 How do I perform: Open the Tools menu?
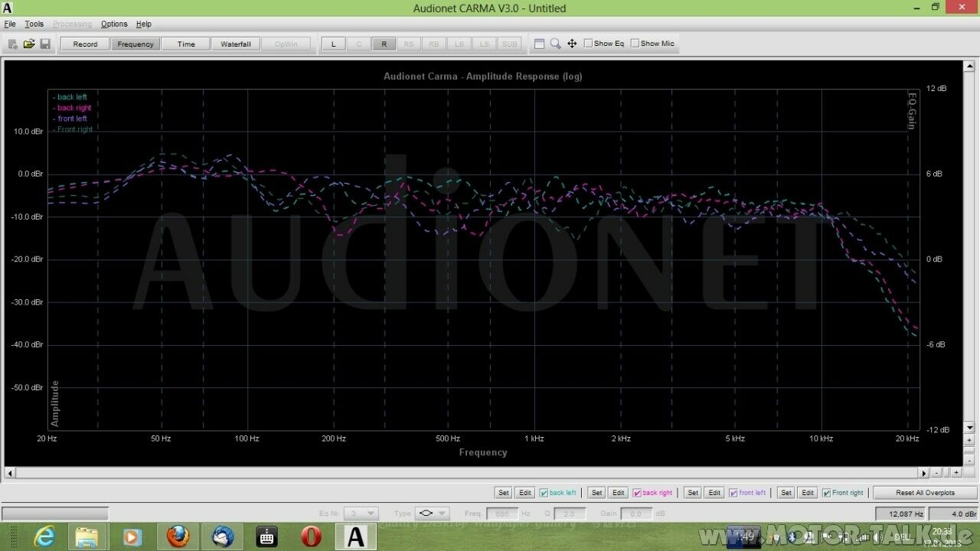click(34, 24)
